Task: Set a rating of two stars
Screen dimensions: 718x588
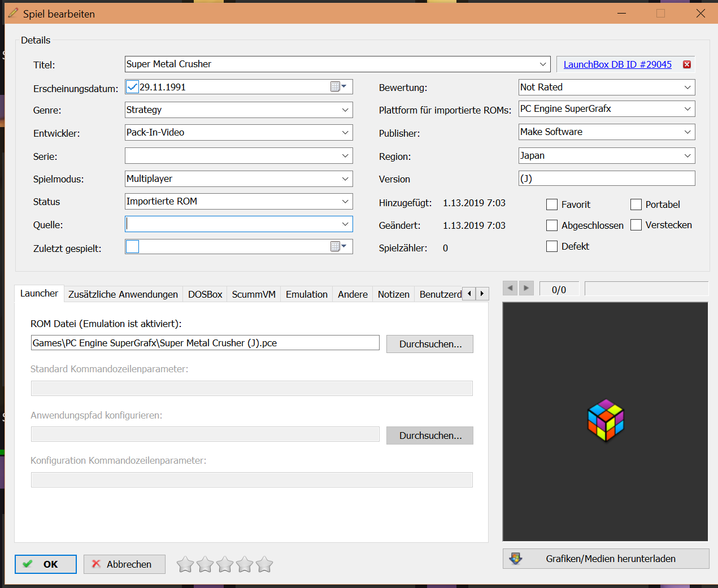Action: tap(205, 564)
